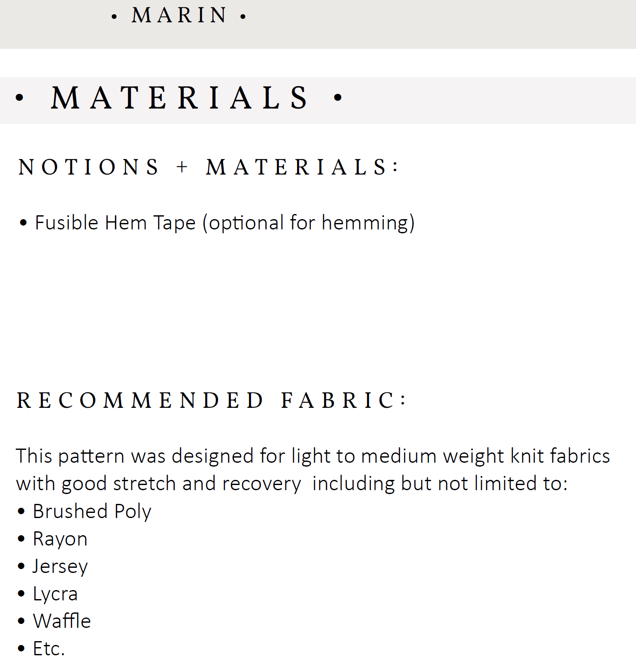Screen dimensions: 636x672
Task: Click the Waffle list item
Action: pos(62,621)
